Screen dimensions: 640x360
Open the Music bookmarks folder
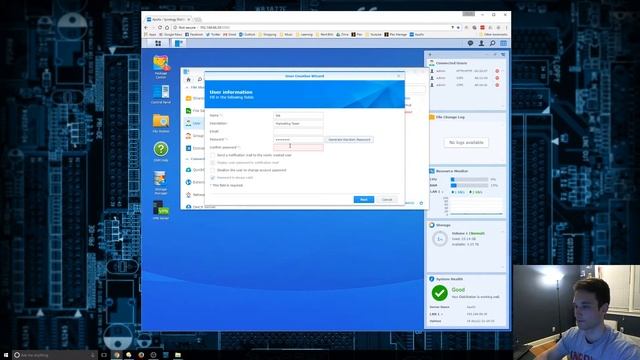(286, 35)
